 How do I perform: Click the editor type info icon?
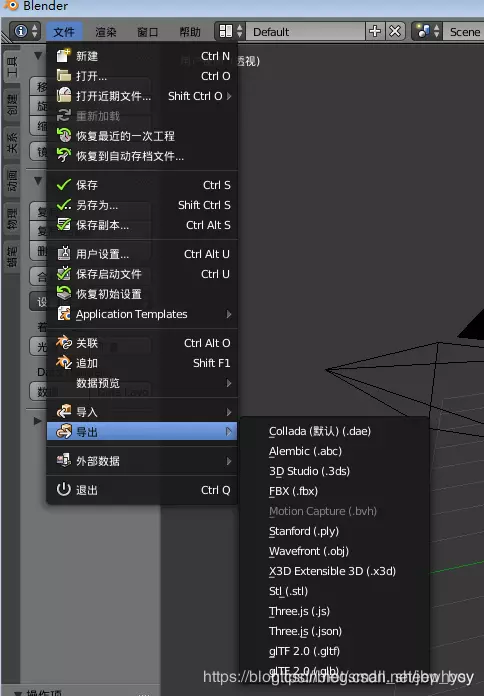(x=20, y=32)
